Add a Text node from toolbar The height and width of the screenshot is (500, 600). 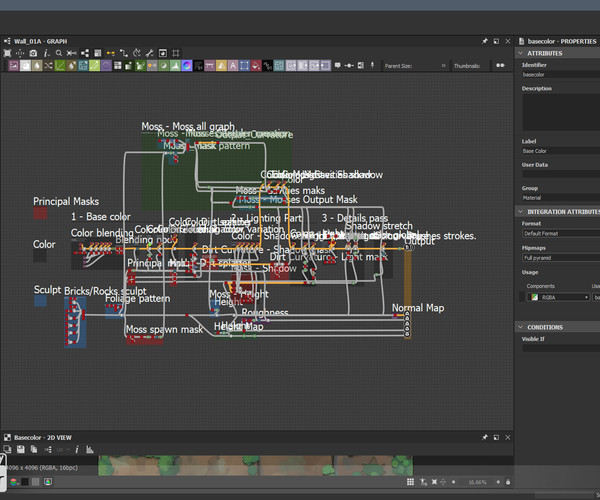pos(233,66)
